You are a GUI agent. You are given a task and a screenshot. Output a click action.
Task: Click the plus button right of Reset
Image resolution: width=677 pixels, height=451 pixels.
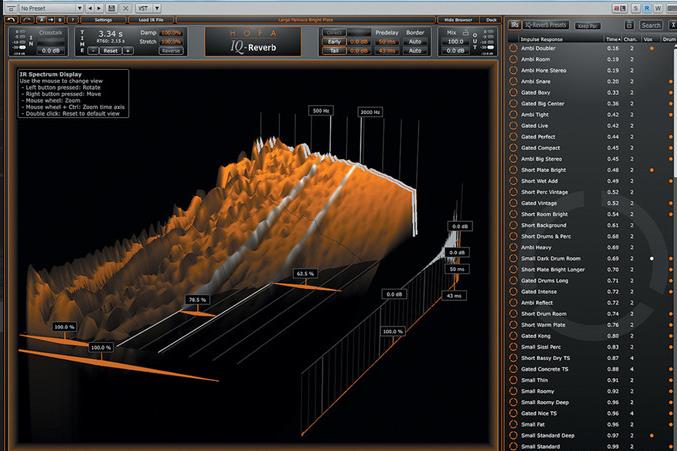tap(128, 51)
